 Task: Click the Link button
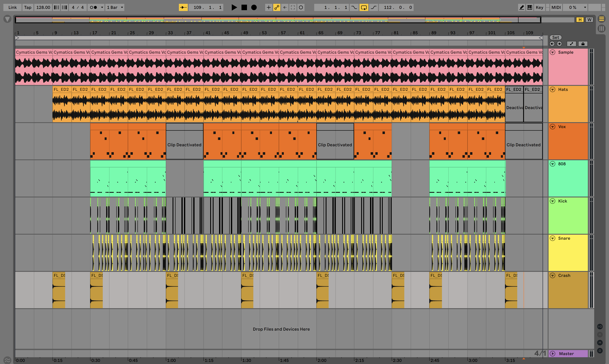click(12, 7)
